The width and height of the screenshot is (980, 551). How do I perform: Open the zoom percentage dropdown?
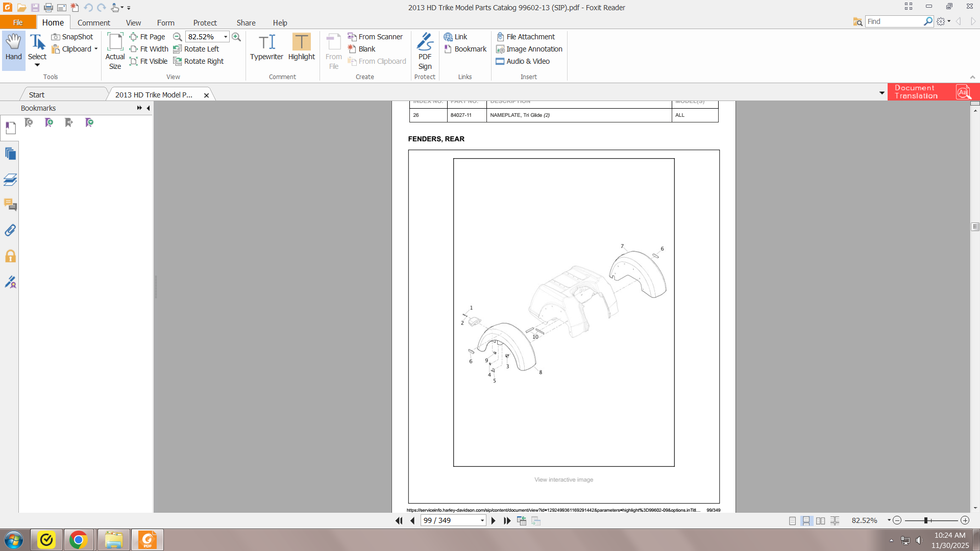(226, 37)
